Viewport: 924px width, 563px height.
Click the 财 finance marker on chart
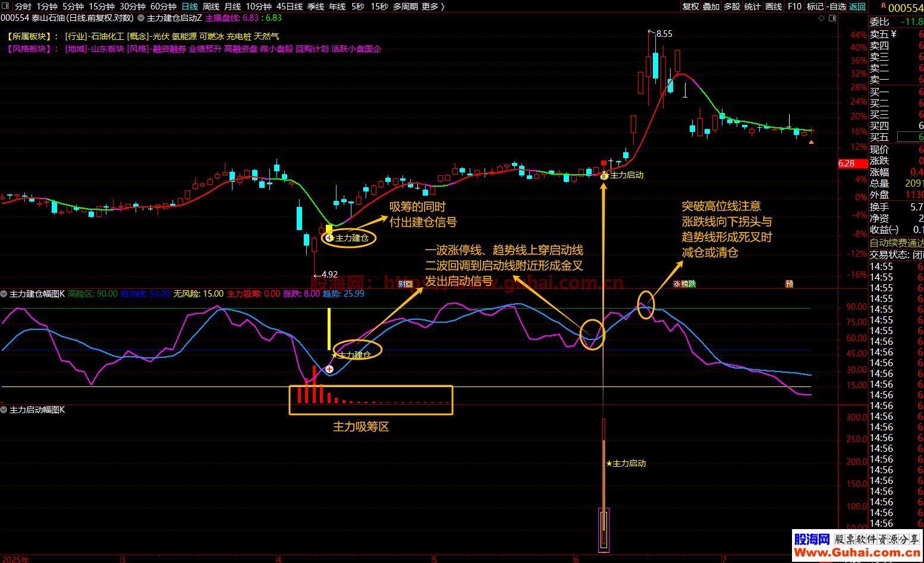pyautogui.click(x=402, y=284)
